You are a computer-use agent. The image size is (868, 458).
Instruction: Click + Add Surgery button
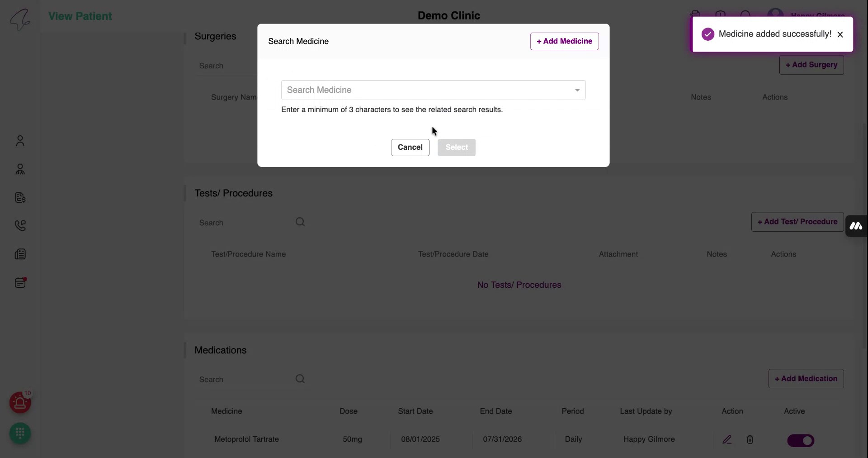[x=811, y=65]
